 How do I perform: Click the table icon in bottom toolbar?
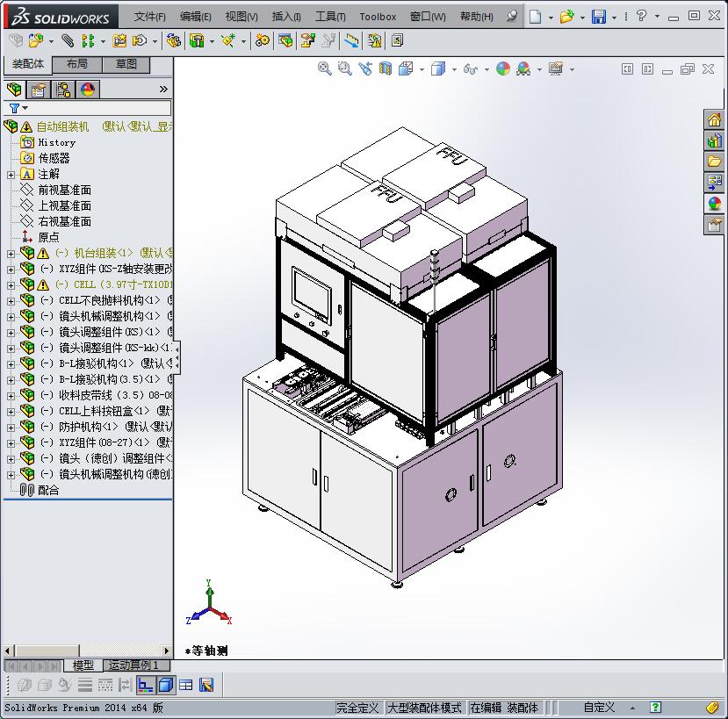click(185, 685)
